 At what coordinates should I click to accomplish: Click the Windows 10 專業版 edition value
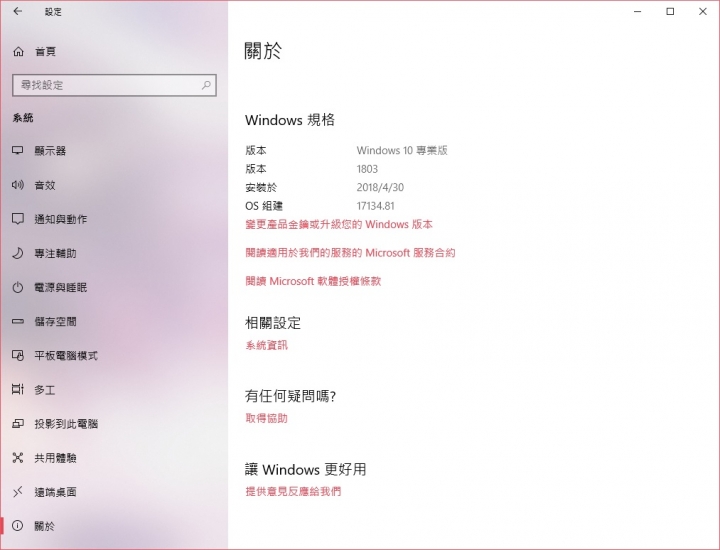click(402, 150)
